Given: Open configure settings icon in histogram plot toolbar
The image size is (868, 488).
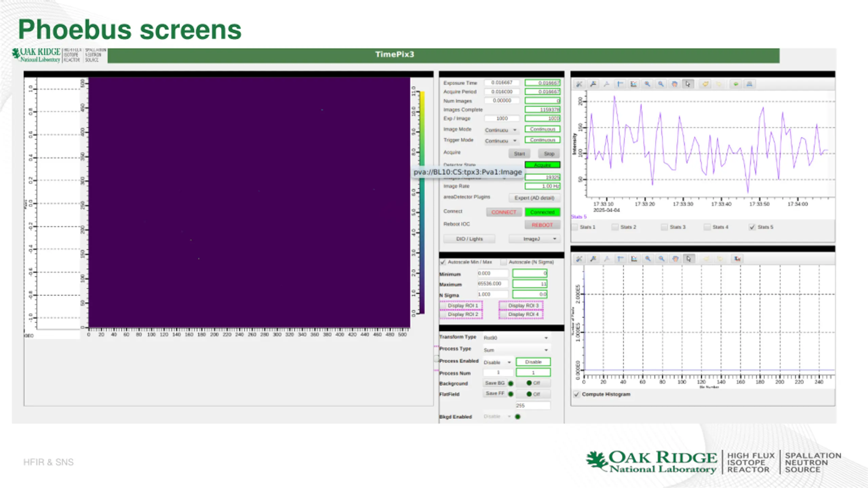Looking at the screenshot, I should [x=579, y=259].
